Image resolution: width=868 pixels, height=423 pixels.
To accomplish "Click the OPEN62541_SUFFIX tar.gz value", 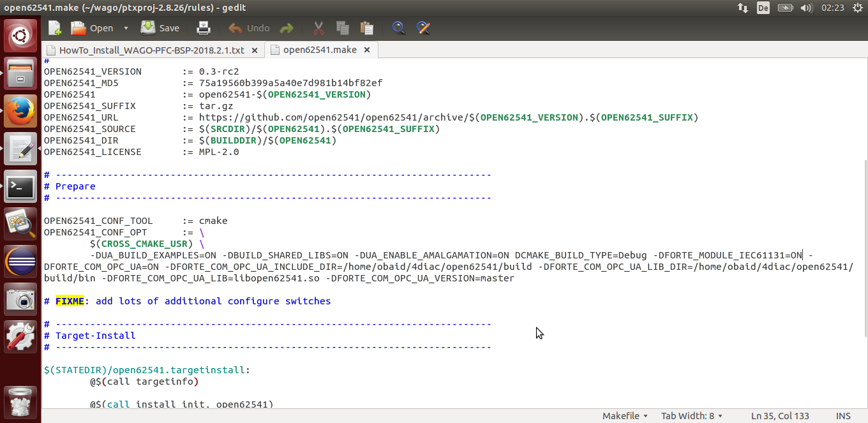I will pyautogui.click(x=216, y=106).
